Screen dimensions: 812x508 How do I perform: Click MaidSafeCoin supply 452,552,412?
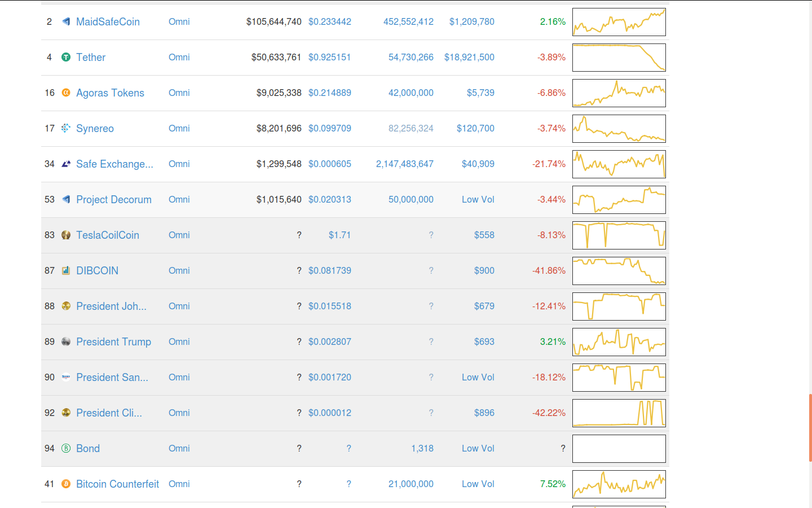[408, 21]
